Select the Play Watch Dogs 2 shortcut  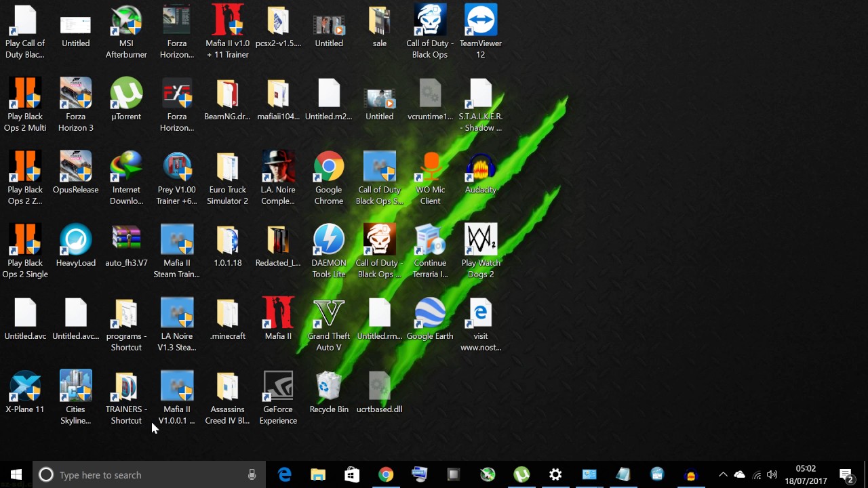pyautogui.click(x=481, y=251)
